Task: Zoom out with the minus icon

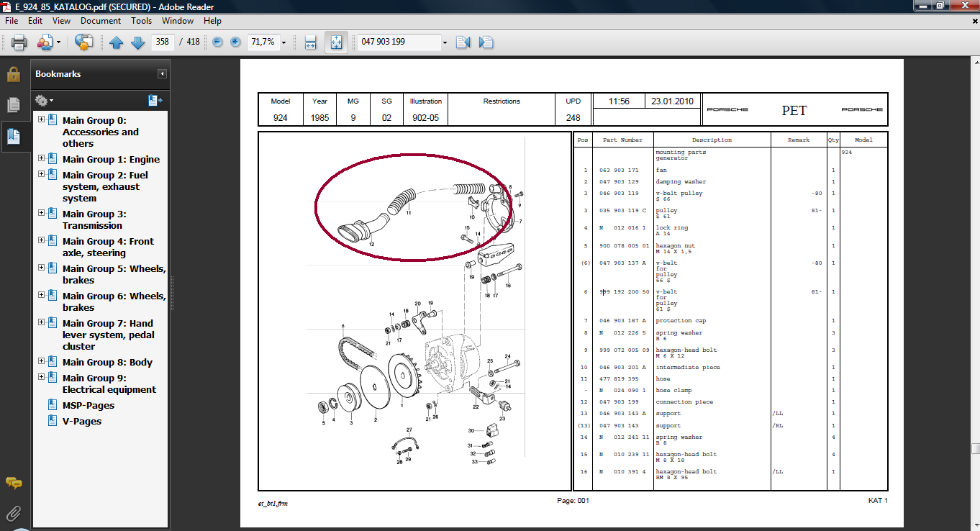Action: coord(217,42)
